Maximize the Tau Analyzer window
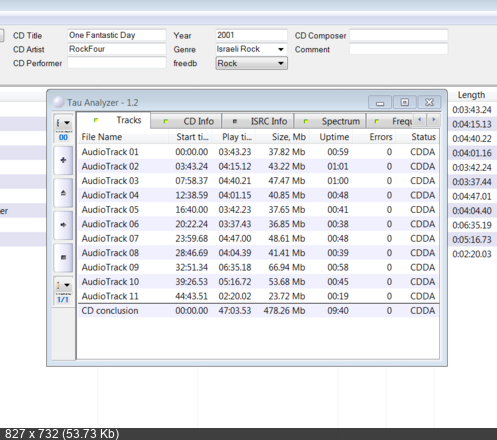This screenshot has width=497, height=440. pos(405,102)
